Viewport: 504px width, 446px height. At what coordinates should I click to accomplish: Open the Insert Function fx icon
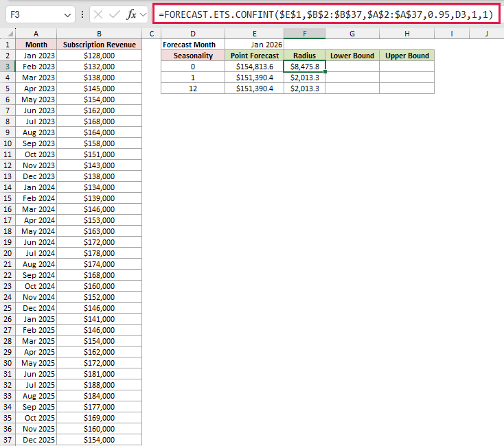click(131, 14)
